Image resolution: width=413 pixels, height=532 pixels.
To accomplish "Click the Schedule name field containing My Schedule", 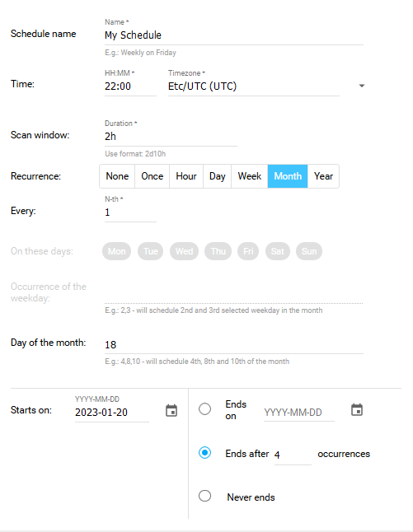I will 234,35.
